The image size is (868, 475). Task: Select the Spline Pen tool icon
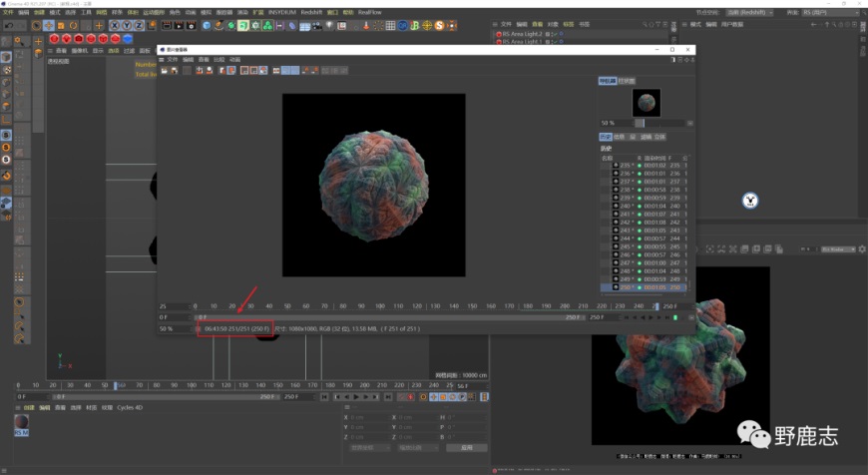coord(218,26)
